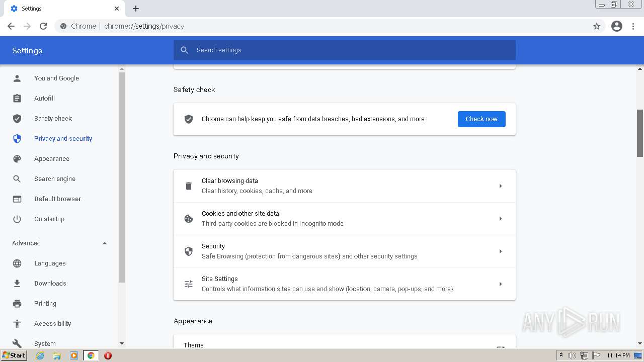Click the browser back arrow

[11, 26]
